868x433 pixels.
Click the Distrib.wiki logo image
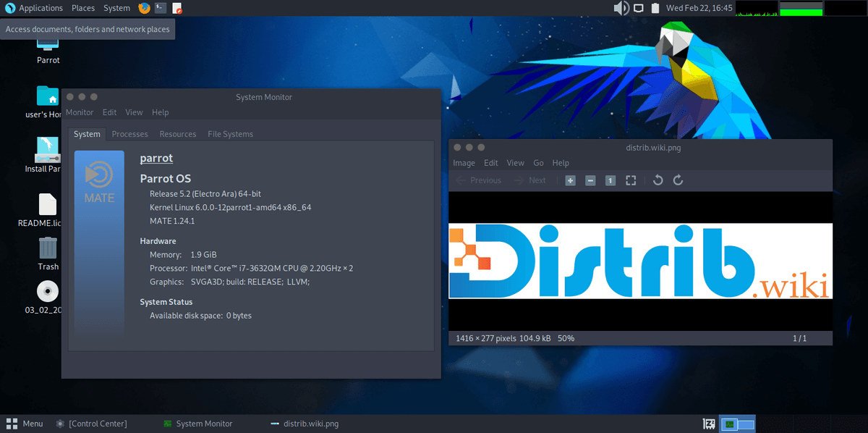click(640, 261)
